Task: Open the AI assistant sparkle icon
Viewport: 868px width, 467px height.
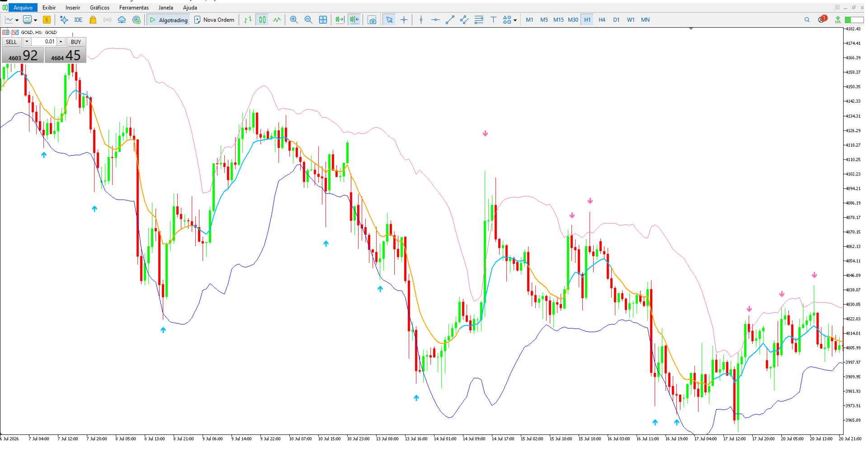Action: click(x=64, y=20)
